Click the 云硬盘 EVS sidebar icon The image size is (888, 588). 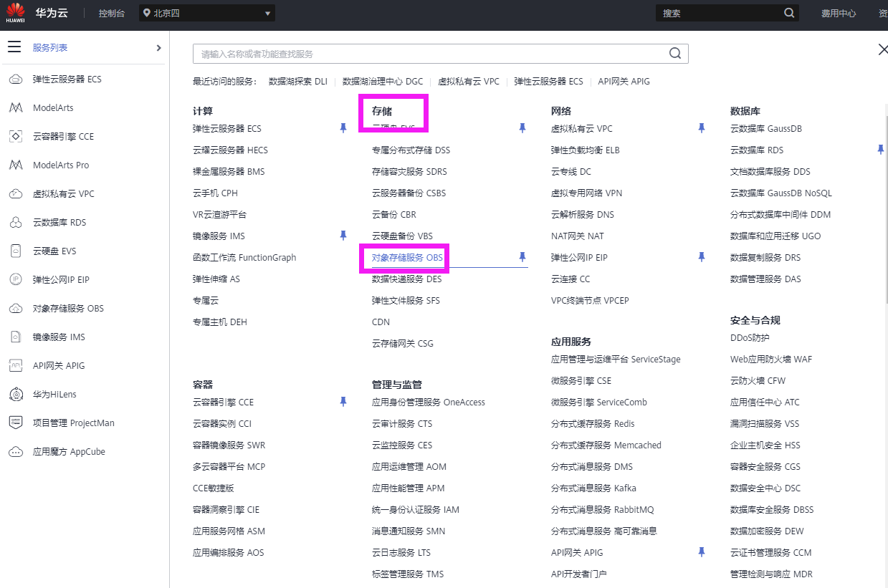16,251
